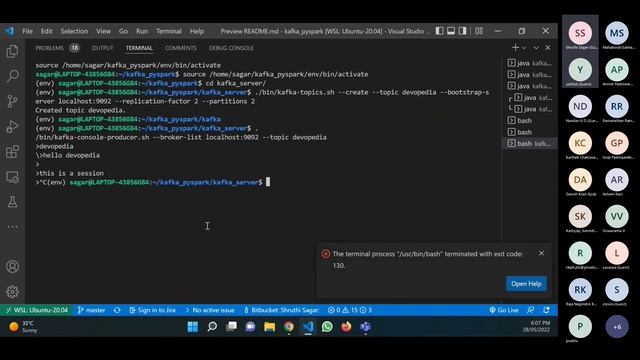This screenshot has width=640, height=360.
Task: Select the third java terminal in list
Action: (x=530, y=86)
